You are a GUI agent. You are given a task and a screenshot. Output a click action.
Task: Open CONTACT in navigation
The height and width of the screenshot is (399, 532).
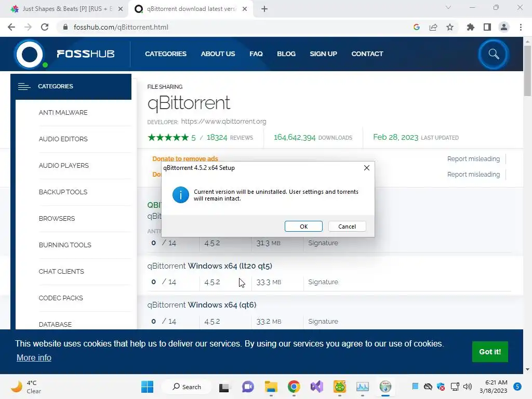point(367,54)
